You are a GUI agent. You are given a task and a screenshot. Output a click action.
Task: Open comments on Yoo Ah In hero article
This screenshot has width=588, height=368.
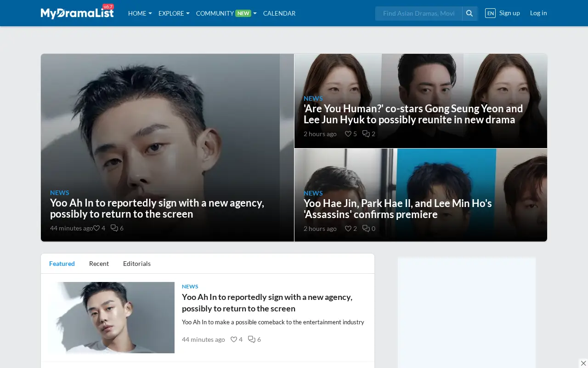click(114, 228)
